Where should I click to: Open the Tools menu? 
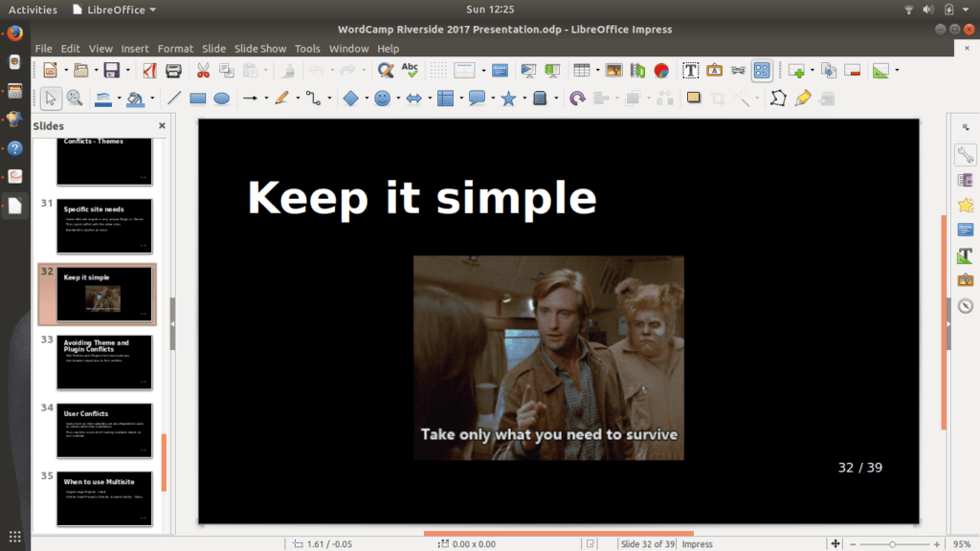click(307, 49)
